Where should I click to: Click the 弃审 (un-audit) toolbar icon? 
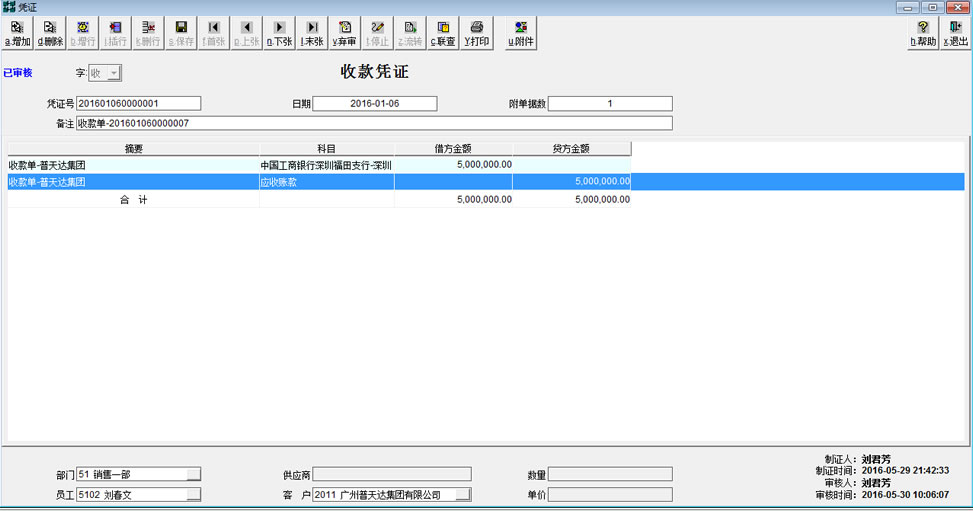pyautogui.click(x=344, y=34)
